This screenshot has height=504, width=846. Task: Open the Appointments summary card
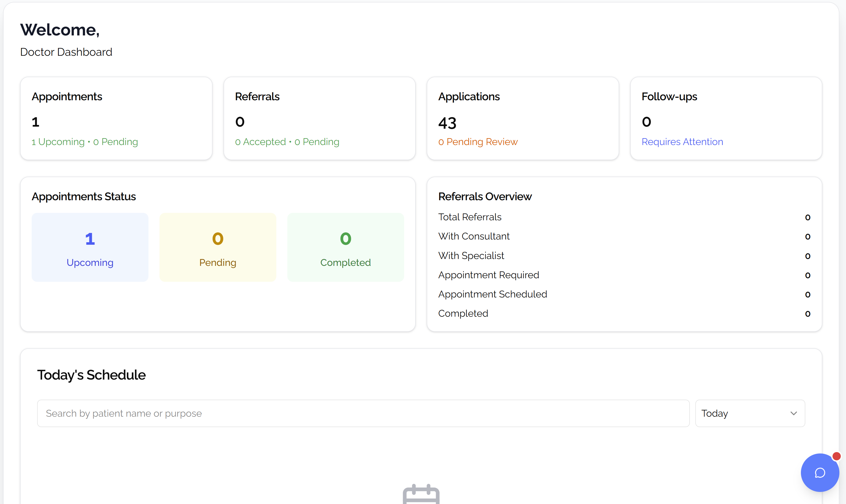116,118
